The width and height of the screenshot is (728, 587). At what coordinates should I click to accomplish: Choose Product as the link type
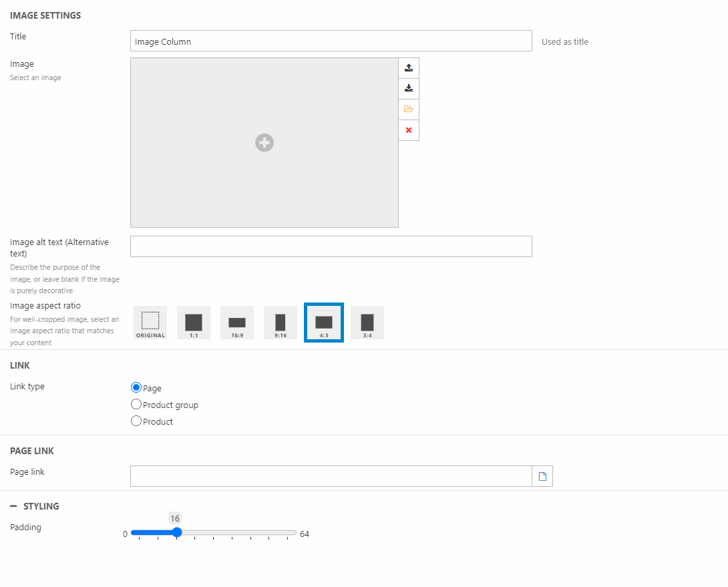click(136, 421)
